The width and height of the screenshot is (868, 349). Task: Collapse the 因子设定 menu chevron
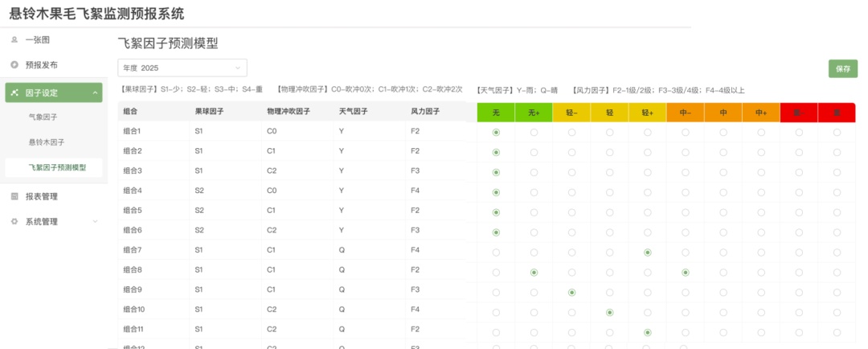click(95, 93)
